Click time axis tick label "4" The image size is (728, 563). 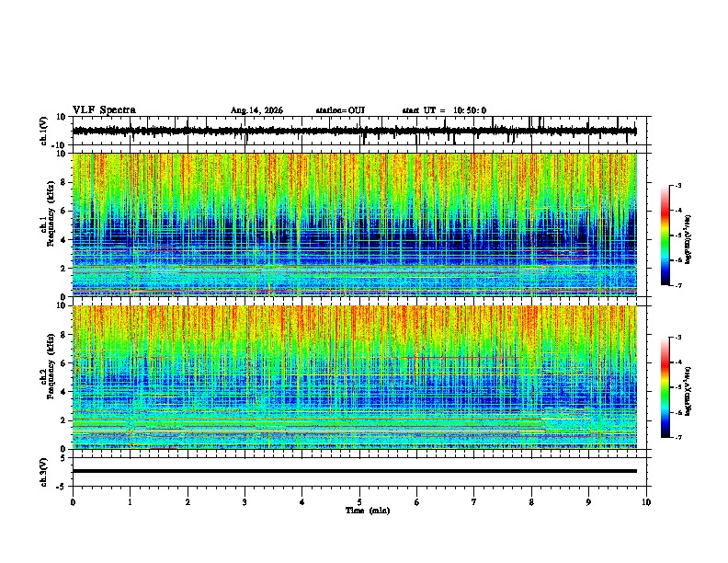click(302, 502)
